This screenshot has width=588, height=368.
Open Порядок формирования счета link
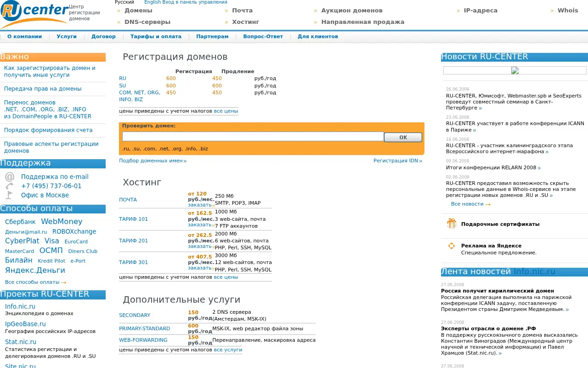coord(48,130)
